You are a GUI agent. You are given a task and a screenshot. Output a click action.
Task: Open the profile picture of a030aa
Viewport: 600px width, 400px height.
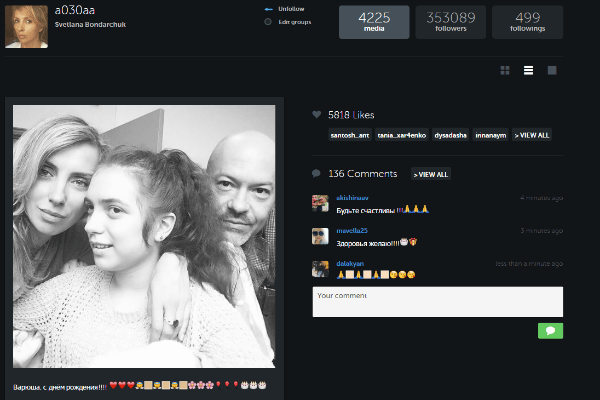coord(26,27)
